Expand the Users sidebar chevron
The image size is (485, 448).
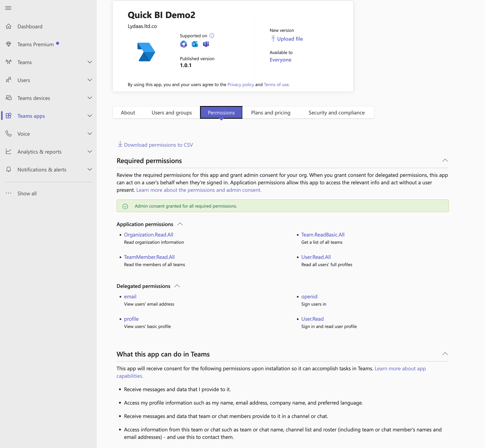[90, 80]
